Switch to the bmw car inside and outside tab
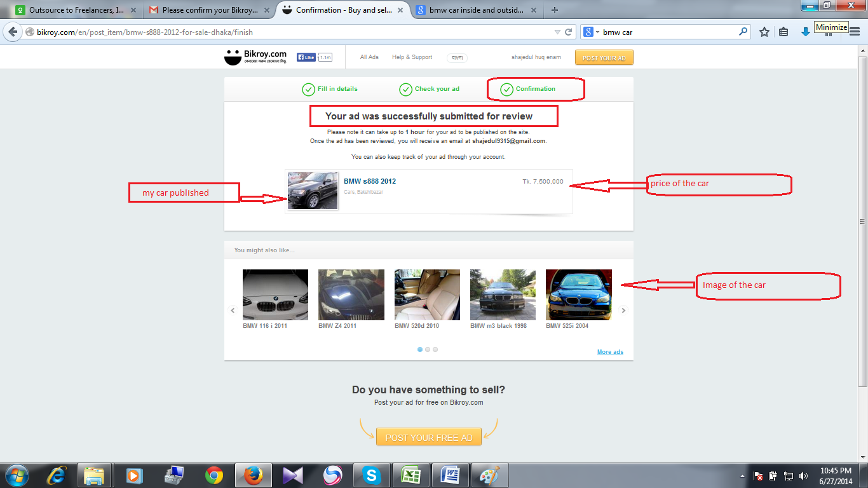 pos(476,10)
